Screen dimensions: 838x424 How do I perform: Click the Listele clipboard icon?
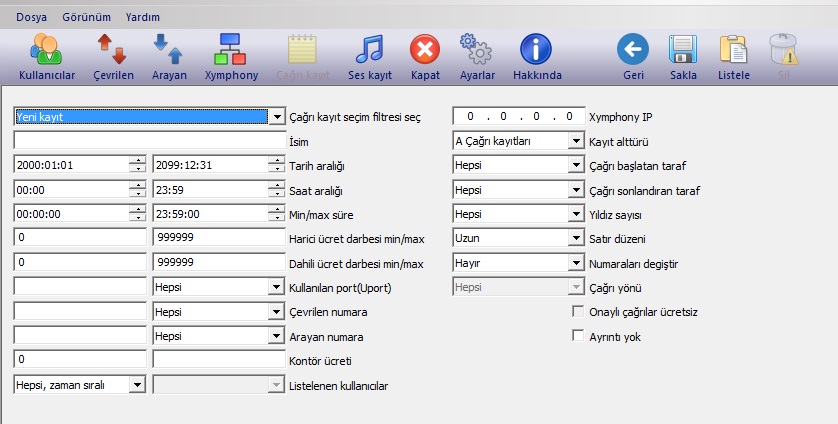[734, 50]
